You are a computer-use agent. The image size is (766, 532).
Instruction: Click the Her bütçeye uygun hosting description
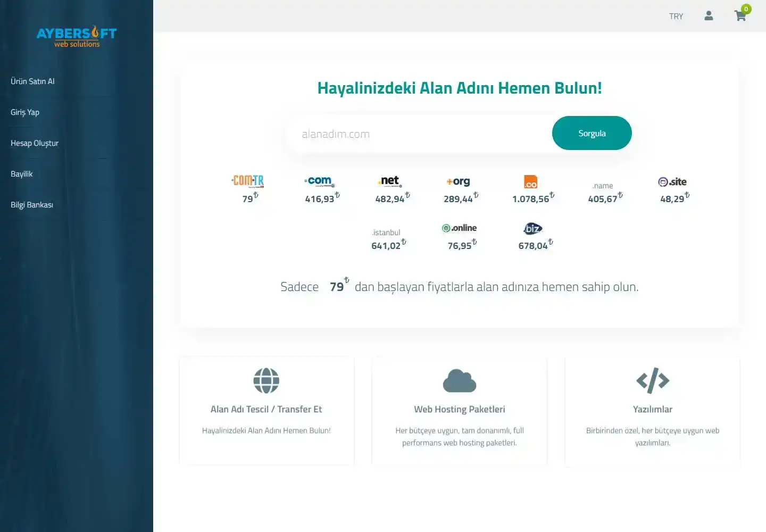[460, 436]
